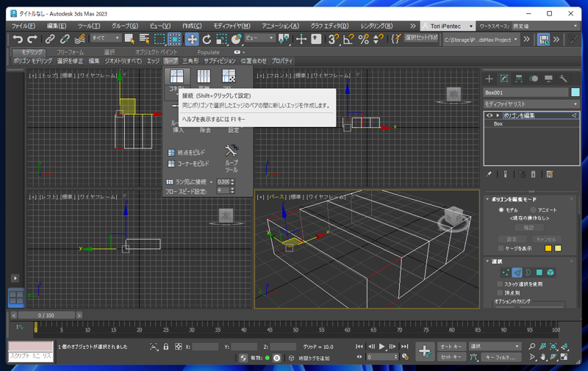Enable ケージを表示 checkbox

(x=501, y=248)
